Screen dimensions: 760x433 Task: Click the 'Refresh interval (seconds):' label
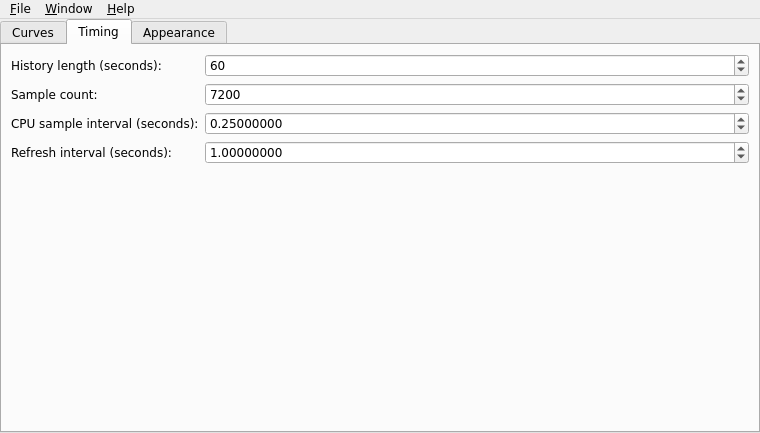92,153
